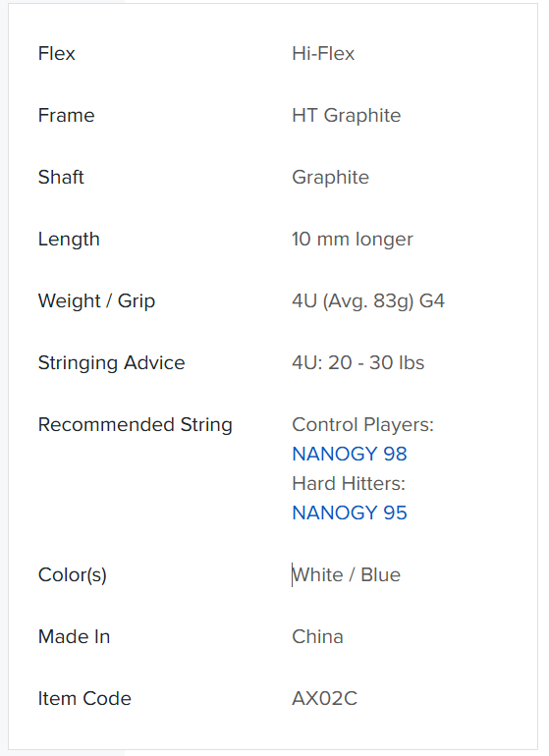Click the Shaft label
Screen dimensions: 549x756
click(61, 177)
